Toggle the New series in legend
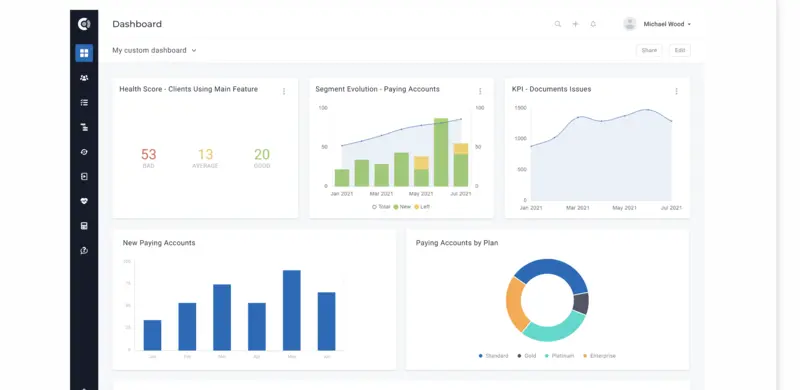 tap(402, 207)
